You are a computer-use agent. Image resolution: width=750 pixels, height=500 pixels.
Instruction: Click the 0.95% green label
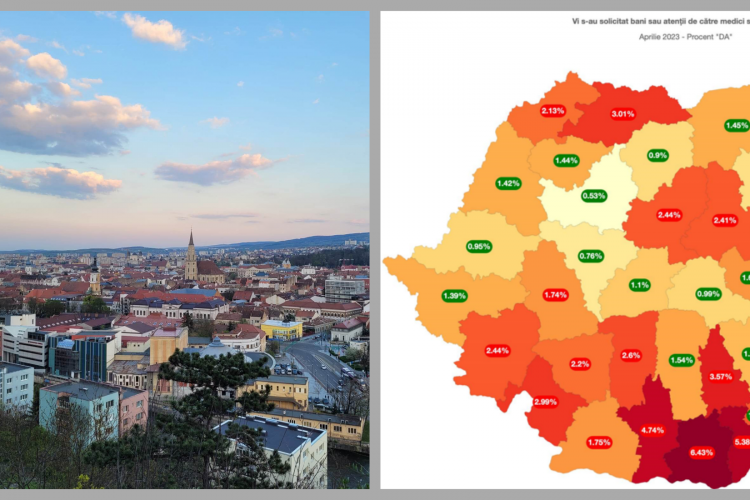click(x=479, y=246)
